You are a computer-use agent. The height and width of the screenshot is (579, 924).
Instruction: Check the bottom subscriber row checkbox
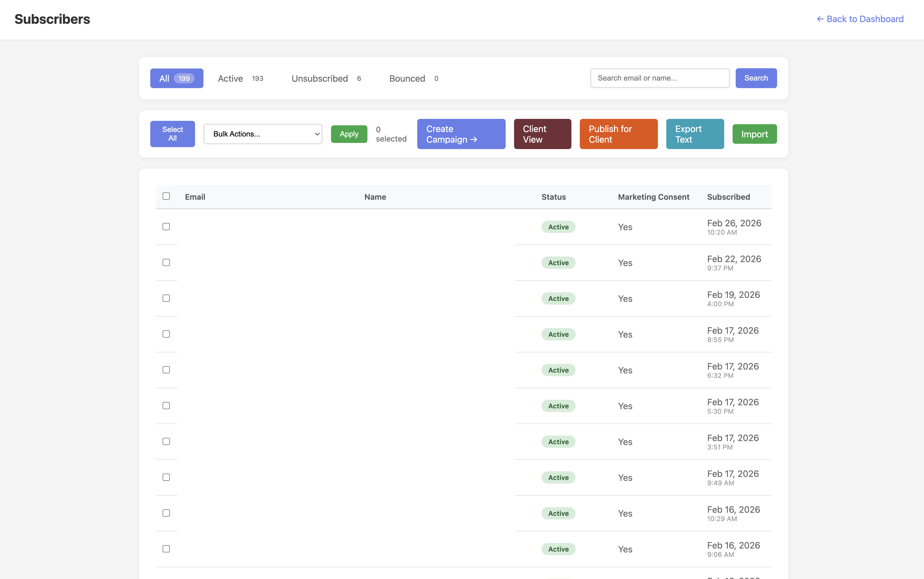click(166, 548)
